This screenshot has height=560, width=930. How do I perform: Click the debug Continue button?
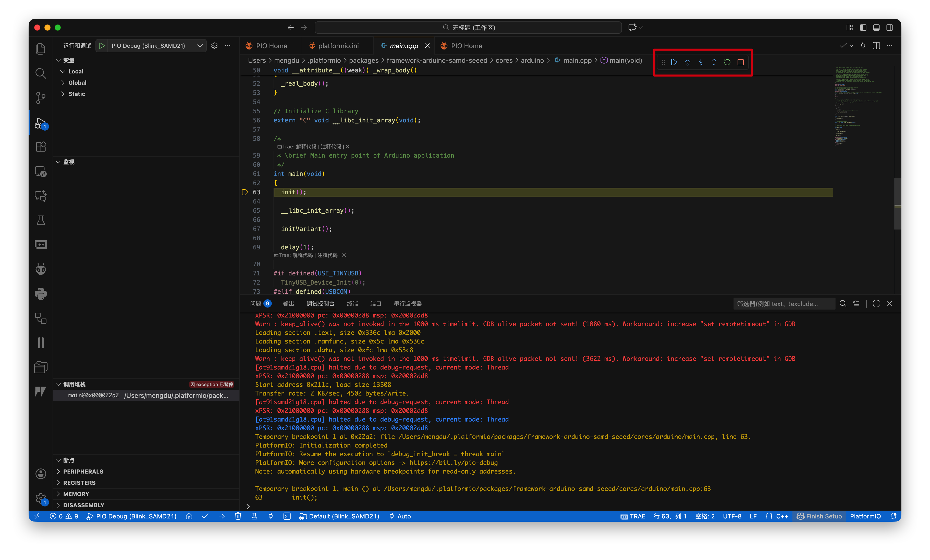(674, 62)
